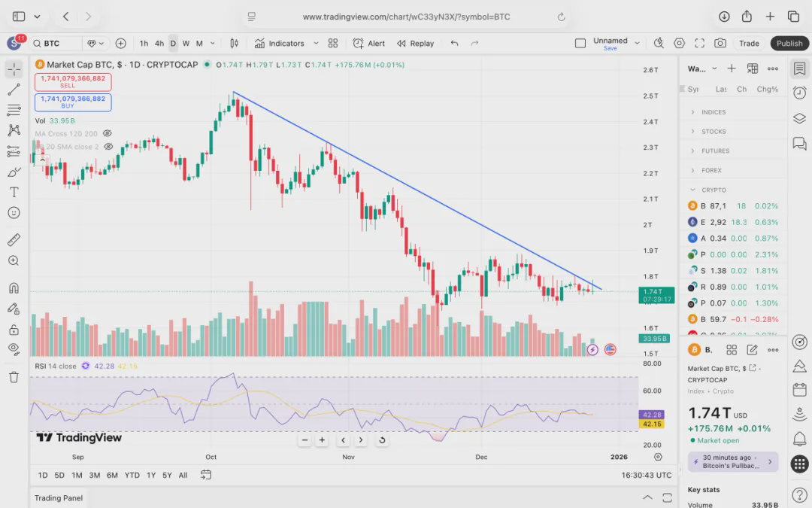The width and height of the screenshot is (812, 508).
Task: Hide the MA Cross 120 200 indicator
Action: click(x=108, y=134)
